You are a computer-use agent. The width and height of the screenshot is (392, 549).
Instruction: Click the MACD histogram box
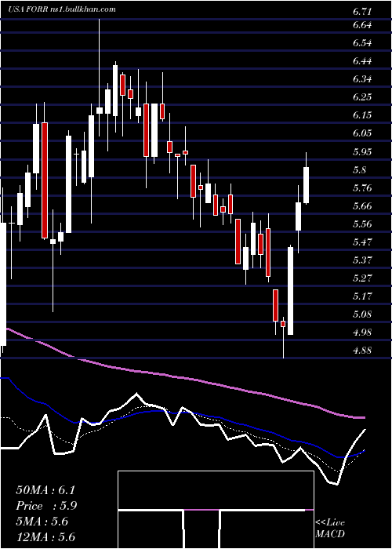[216, 510]
